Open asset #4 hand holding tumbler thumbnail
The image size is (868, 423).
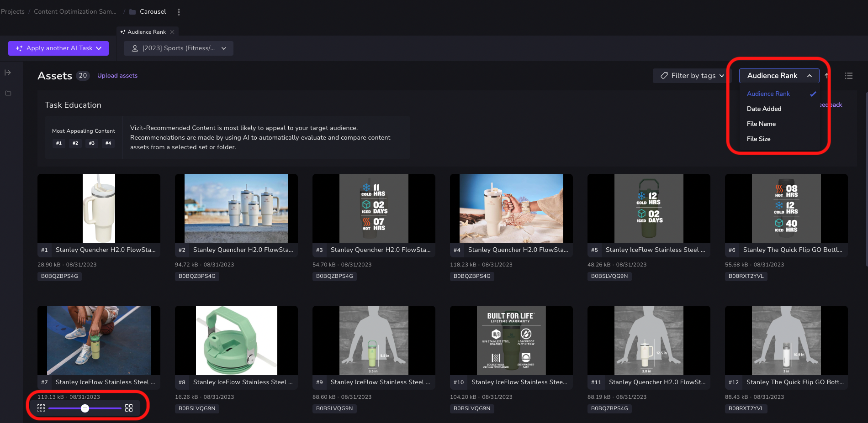click(511, 208)
